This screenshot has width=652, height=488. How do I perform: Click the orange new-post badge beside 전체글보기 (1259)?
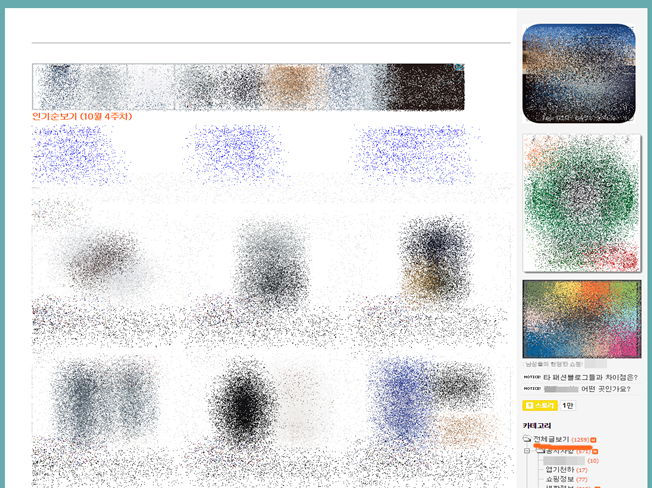click(x=593, y=440)
